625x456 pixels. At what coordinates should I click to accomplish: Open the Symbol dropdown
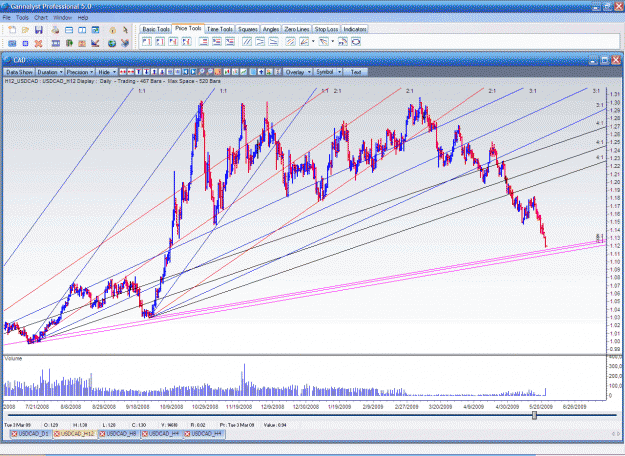(328, 72)
